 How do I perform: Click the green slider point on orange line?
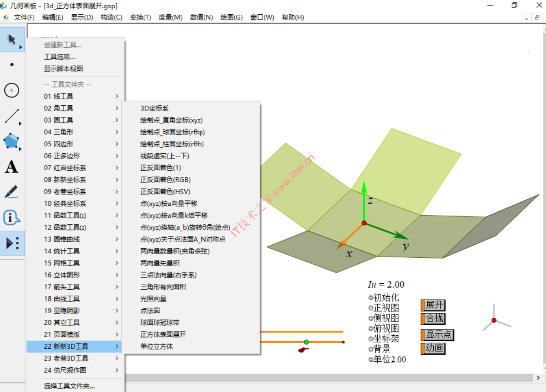(306, 342)
